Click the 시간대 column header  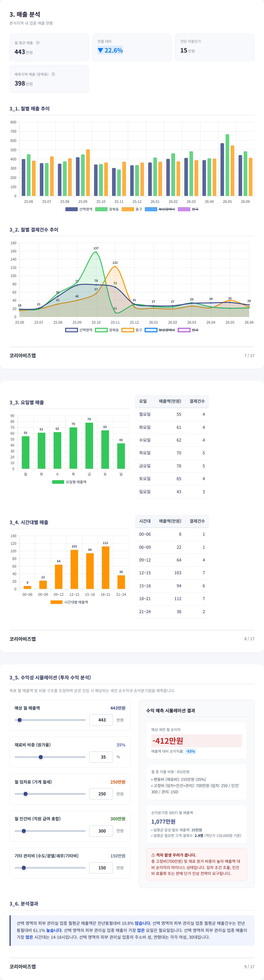145,521
